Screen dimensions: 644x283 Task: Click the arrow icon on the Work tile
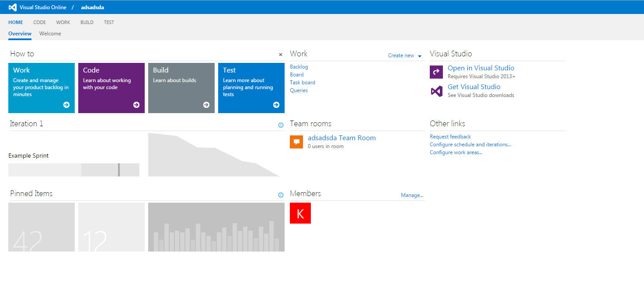66,105
